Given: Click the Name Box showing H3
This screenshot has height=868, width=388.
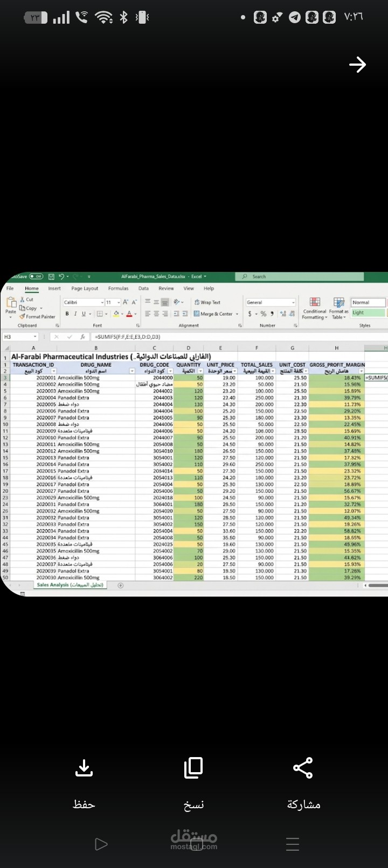Looking at the screenshot, I should coord(20,337).
